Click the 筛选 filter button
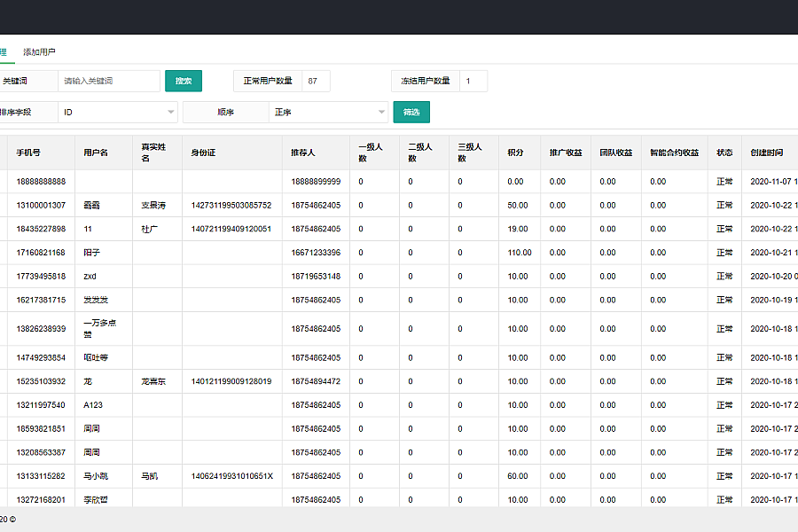The height and width of the screenshot is (532, 798). [x=411, y=112]
